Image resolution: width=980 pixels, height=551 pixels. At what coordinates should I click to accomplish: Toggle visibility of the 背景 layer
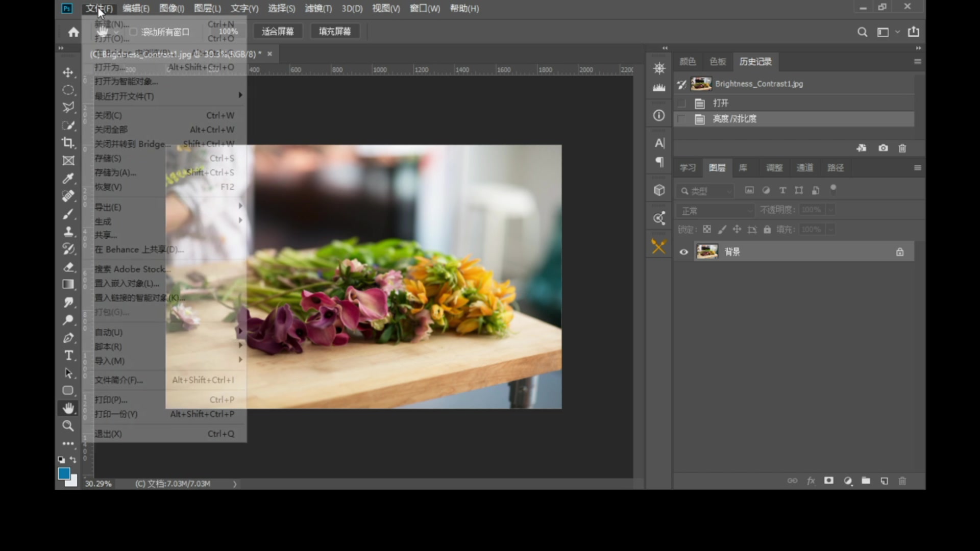tap(683, 252)
